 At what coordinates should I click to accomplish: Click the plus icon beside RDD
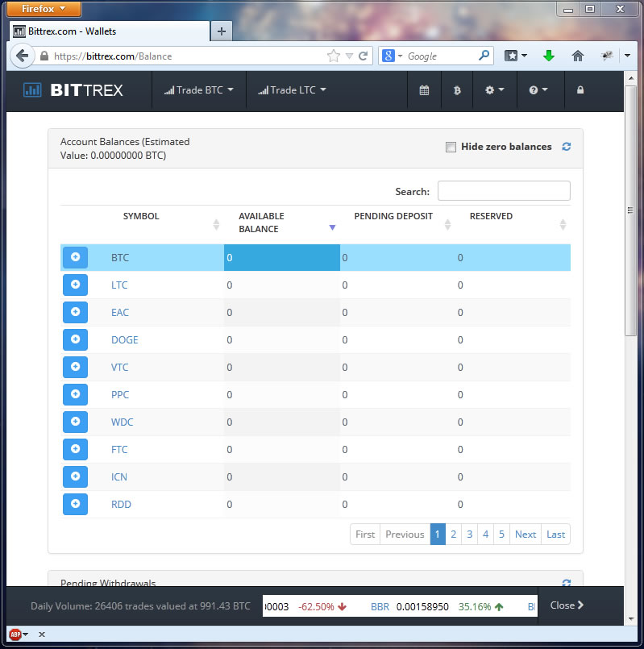[x=75, y=504]
